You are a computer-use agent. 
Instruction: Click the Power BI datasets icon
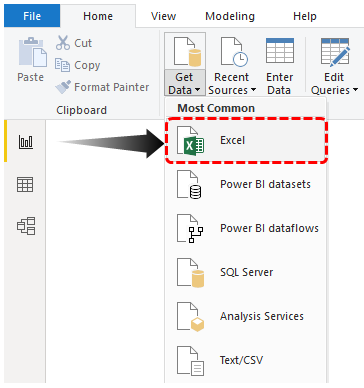(189, 184)
